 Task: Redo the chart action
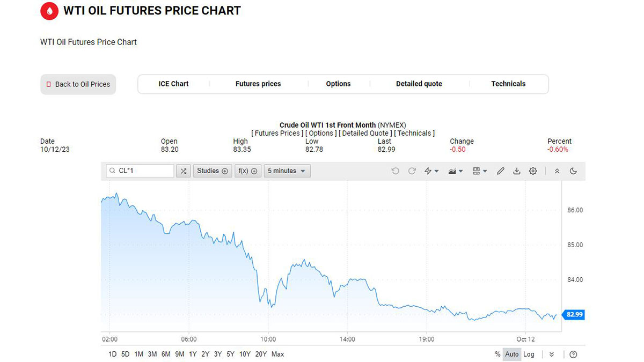pos(412,171)
